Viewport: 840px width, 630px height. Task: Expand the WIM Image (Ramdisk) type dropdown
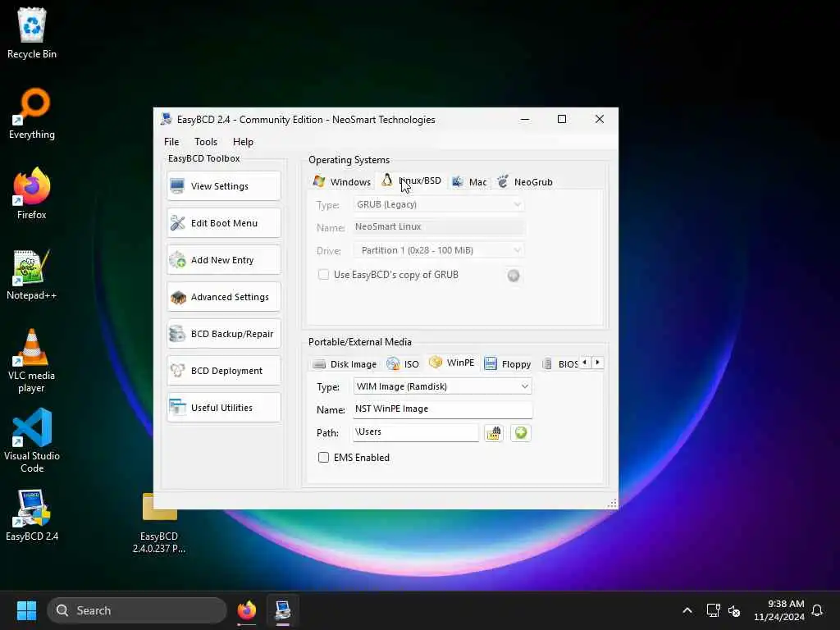pyautogui.click(x=442, y=386)
